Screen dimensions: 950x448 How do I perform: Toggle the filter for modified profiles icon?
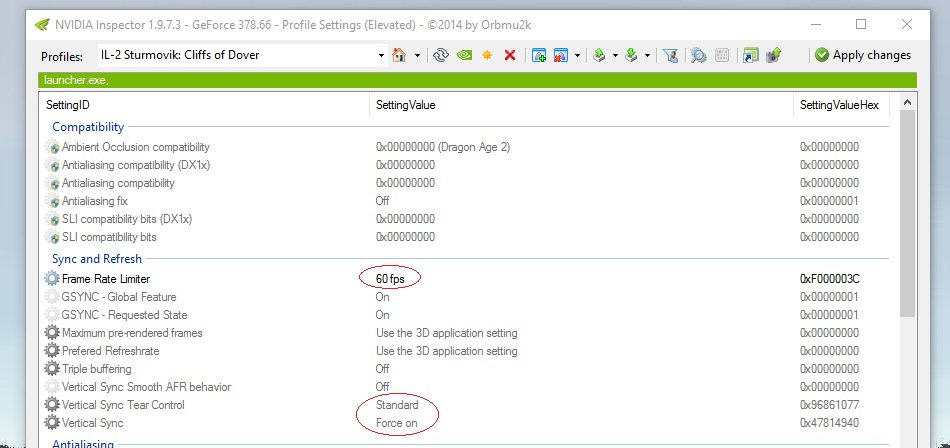click(670, 55)
